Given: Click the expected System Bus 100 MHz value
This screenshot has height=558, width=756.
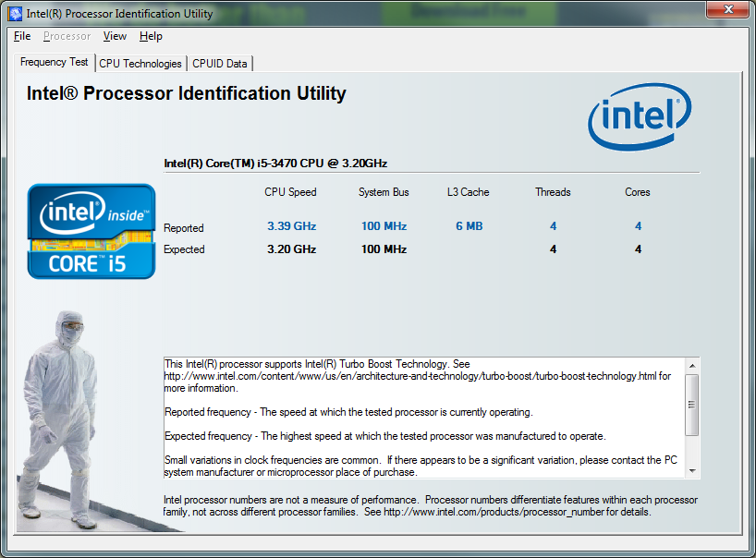Looking at the screenshot, I should pyautogui.click(x=384, y=249).
